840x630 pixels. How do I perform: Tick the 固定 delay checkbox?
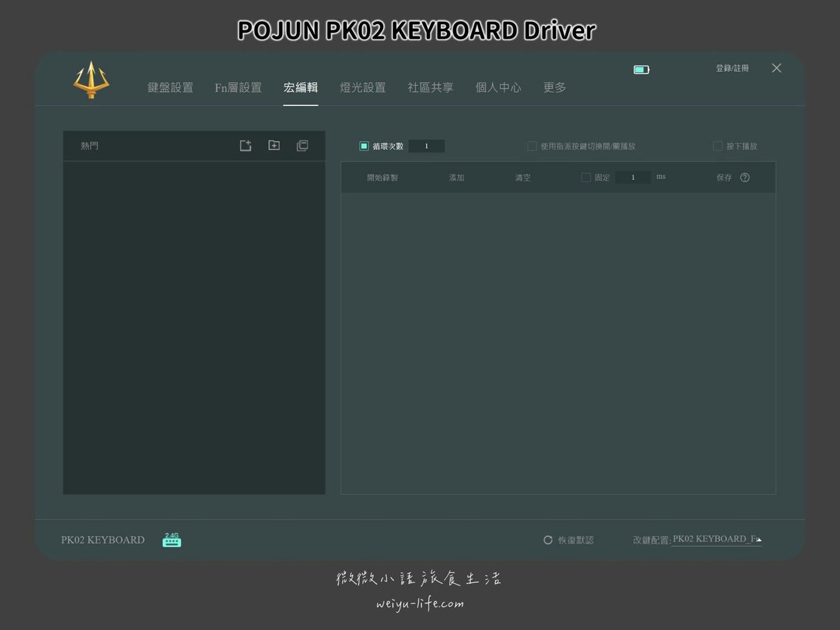pyautogui.click(x=586, y=178)
